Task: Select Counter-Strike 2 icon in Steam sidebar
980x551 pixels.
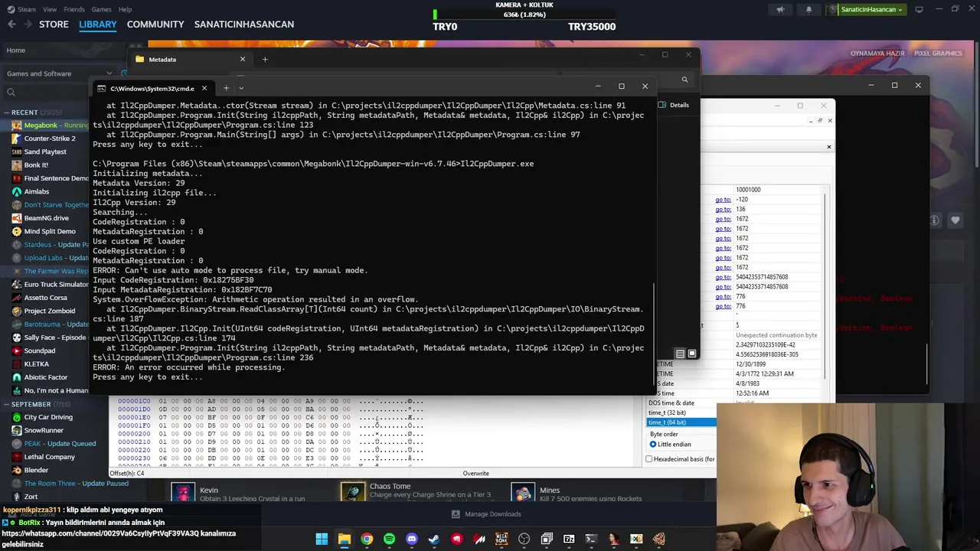Action: click(16, 139)
